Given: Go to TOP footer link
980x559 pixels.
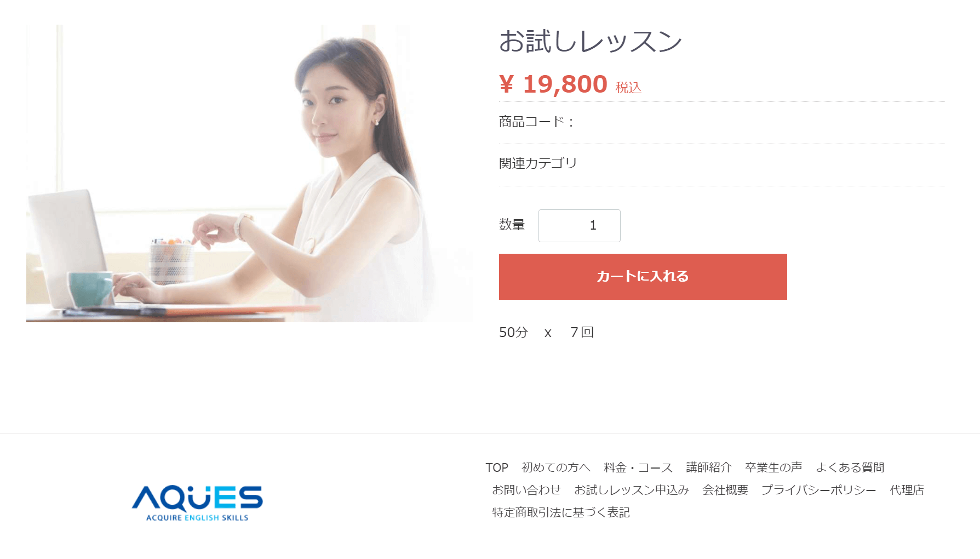Looking at the screenshot, I should pos(497,467).
